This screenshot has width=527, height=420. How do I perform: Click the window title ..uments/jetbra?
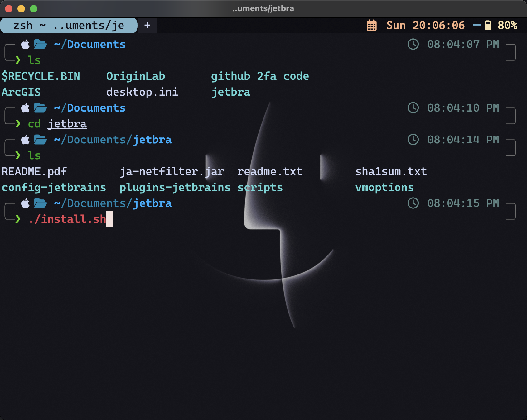pyautogui.click(x=263, y=8)
